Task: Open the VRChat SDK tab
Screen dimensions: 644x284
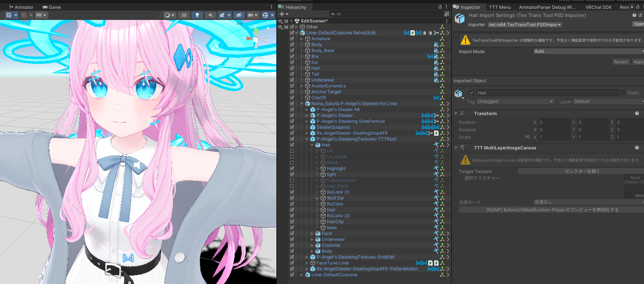Action: click(x=599, y=7)
